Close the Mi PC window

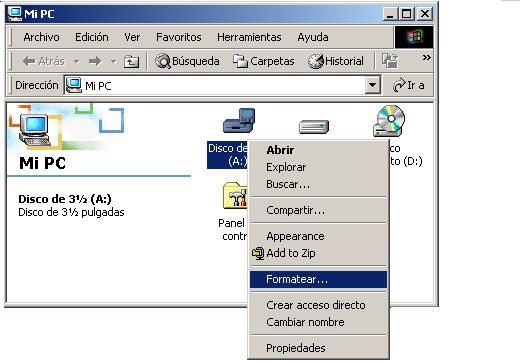pyautogui.click(x=425, y=14)
